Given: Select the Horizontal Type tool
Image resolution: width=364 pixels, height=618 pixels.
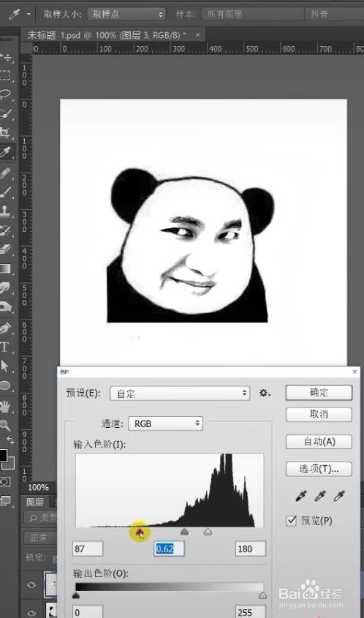Looking at the screenshot, I should pos(5,347).
